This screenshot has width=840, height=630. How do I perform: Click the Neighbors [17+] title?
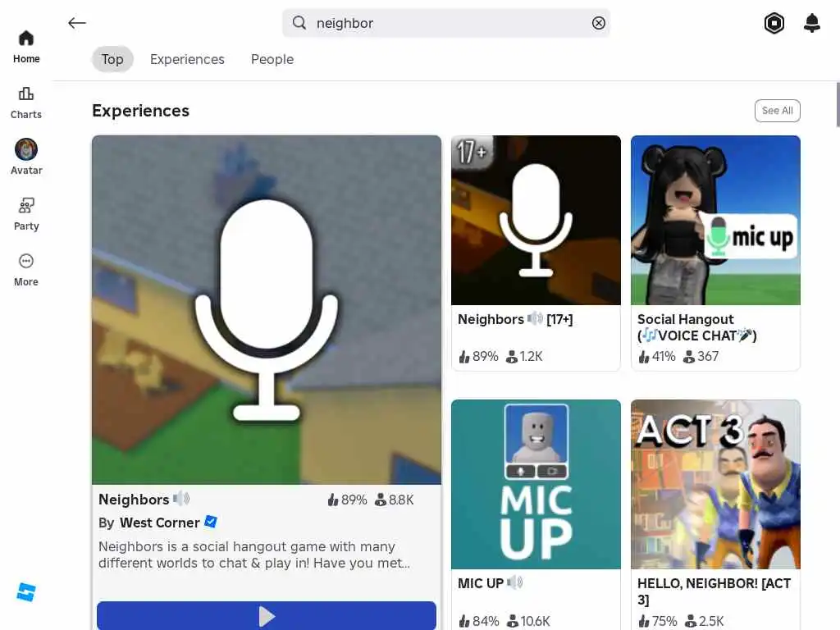[x=515, y=319]
